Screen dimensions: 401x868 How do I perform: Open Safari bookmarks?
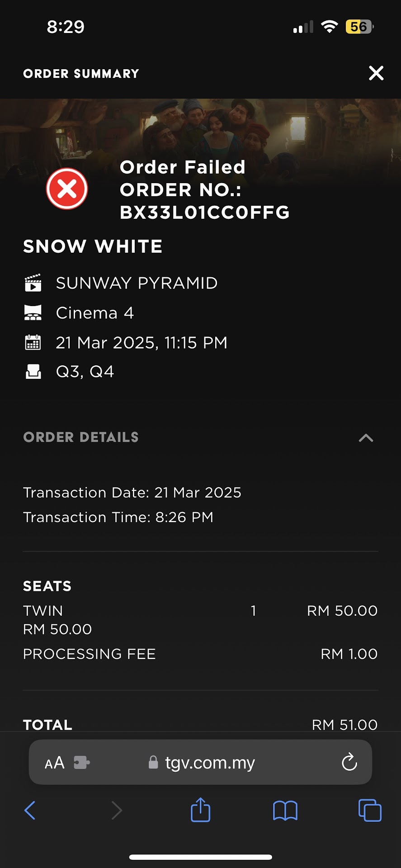285,810
